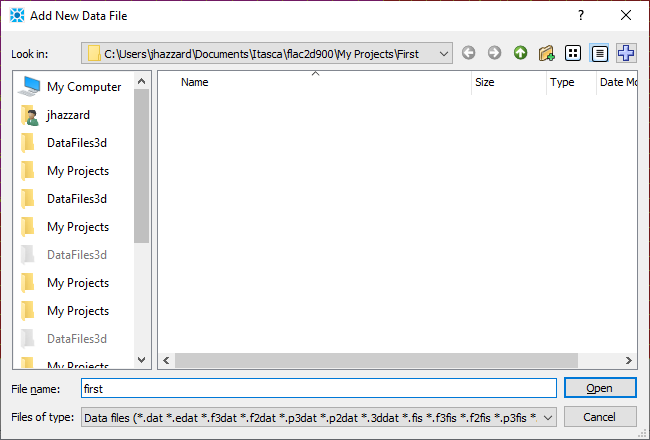650x440 pixels.
Task: Click the question mark help button
Action: click(x=581, y=16)
